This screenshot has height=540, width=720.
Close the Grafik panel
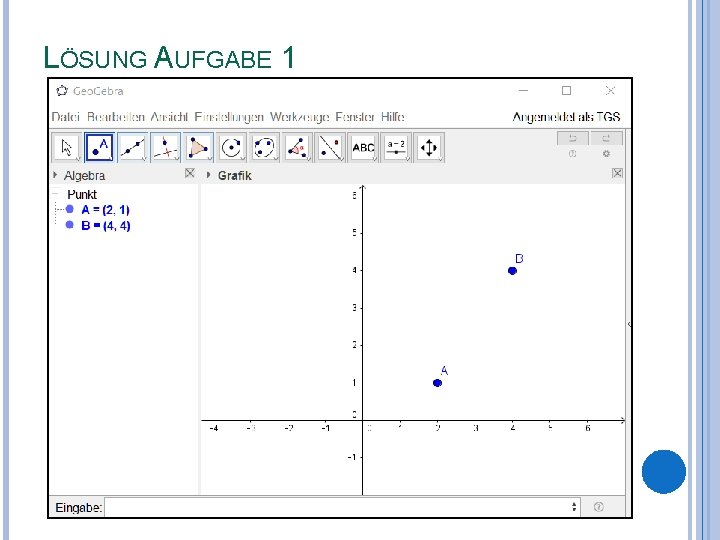pyautogui.click(x=617, y=173)
